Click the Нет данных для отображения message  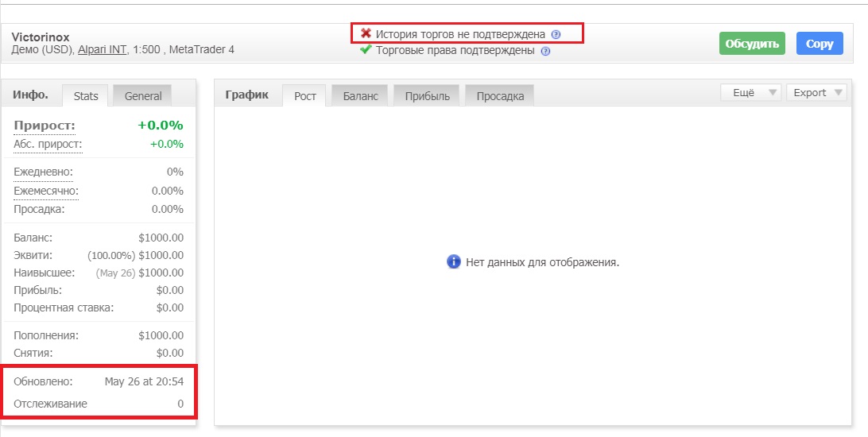click(542, 262)
